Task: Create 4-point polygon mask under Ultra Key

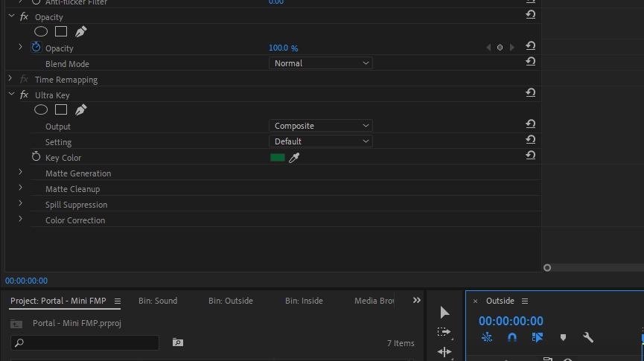Action: point(61,109)
